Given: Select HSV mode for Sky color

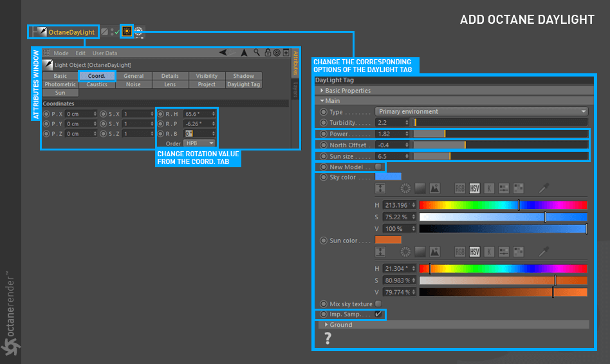Looking at the screenshot, I should pyautogui.click(x=474, y=188).
